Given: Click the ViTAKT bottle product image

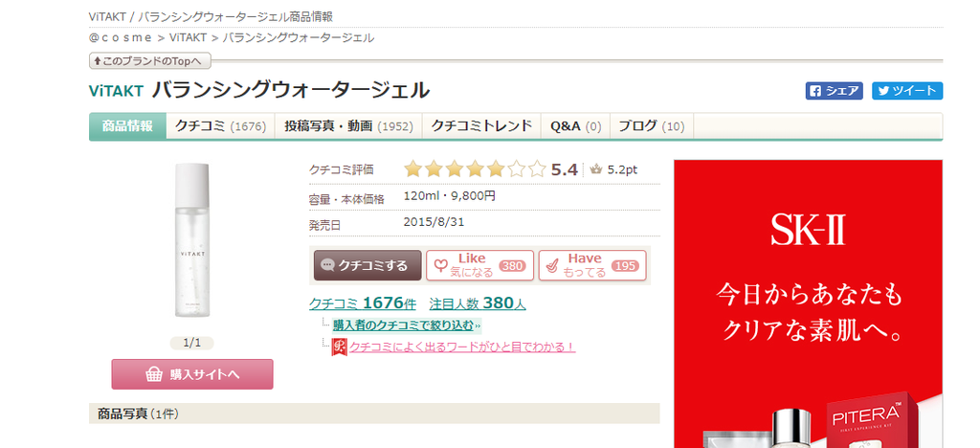Looking at the screenshot, I should click(x=191, y=240).
